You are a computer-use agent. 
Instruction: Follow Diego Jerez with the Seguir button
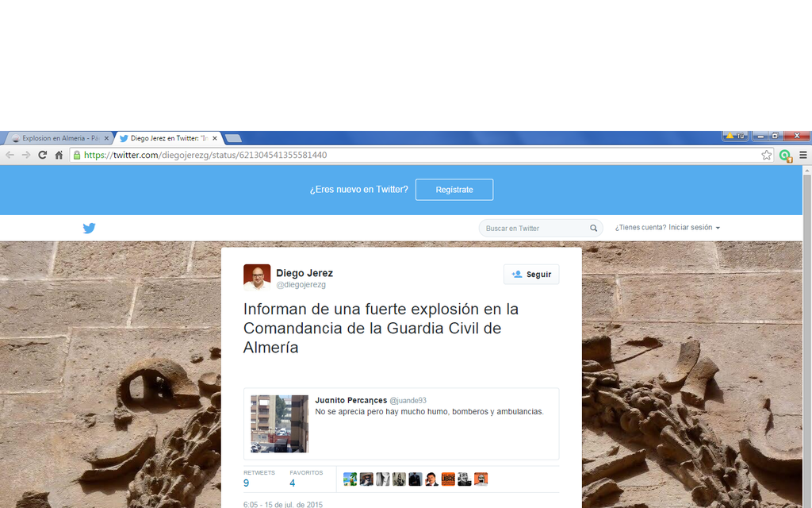click(531, 274)
